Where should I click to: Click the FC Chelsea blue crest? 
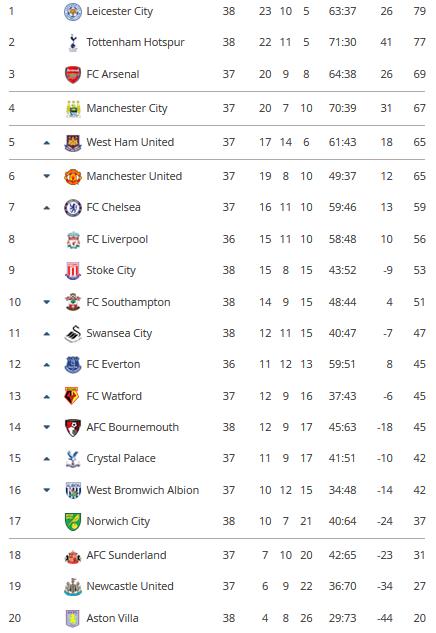pos(73,208)
